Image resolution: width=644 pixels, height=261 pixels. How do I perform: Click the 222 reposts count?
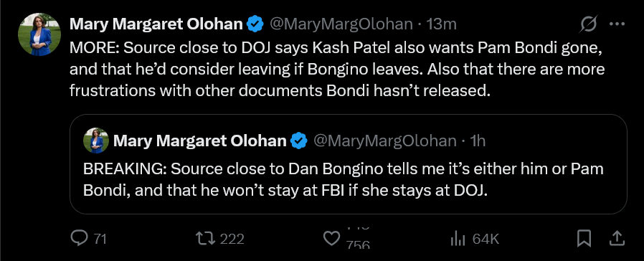pyautogui.click(x=232, y=239)
